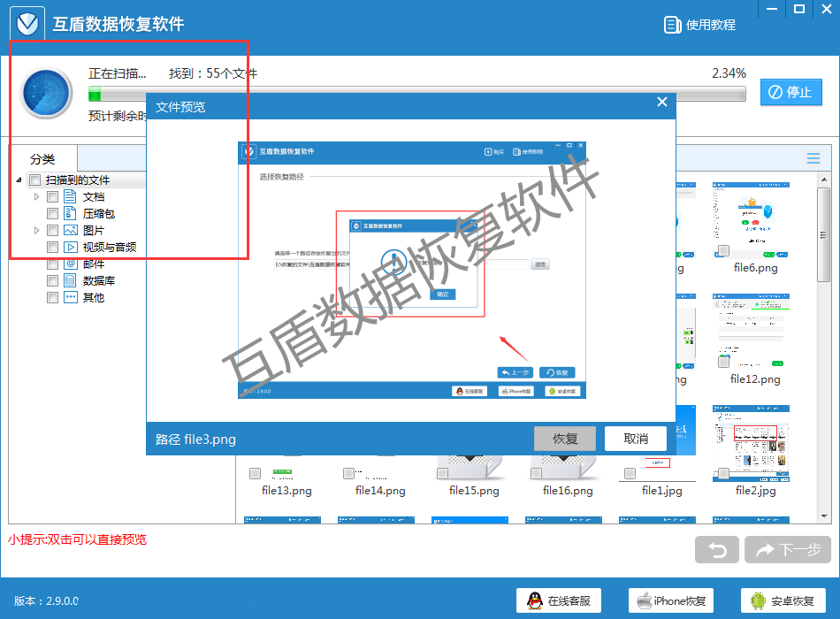The width and height of the screenshot is (840, 619).
Task: Tick the file6.png checkbox
Action: [x=724, y=250]
